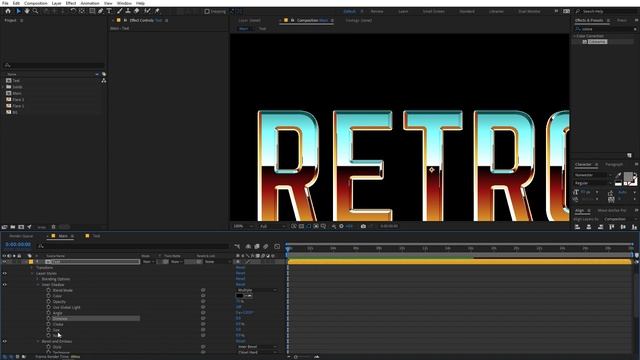The image size is (640, 360).
Task: Click the black Inner Shadow color swatch
Action: pos(240,296)
